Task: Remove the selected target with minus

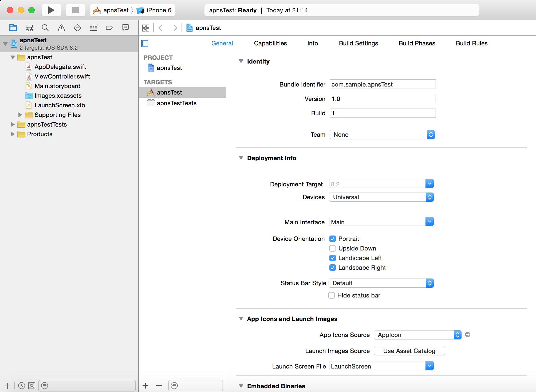Action: pyautogui.click(x=159, y=386)
